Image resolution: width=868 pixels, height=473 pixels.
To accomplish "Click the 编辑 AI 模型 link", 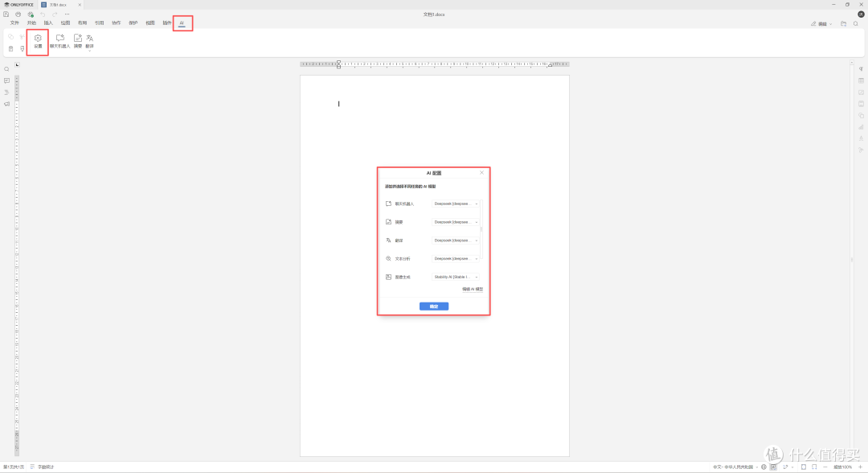I will pyautogui.click(x=473, y=289).
